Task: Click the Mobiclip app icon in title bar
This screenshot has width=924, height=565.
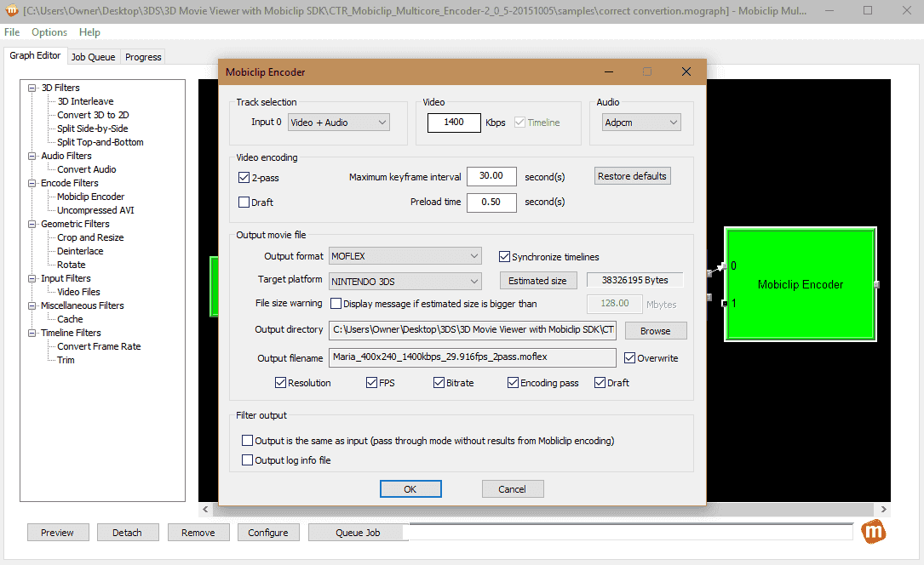Action: 12,10
